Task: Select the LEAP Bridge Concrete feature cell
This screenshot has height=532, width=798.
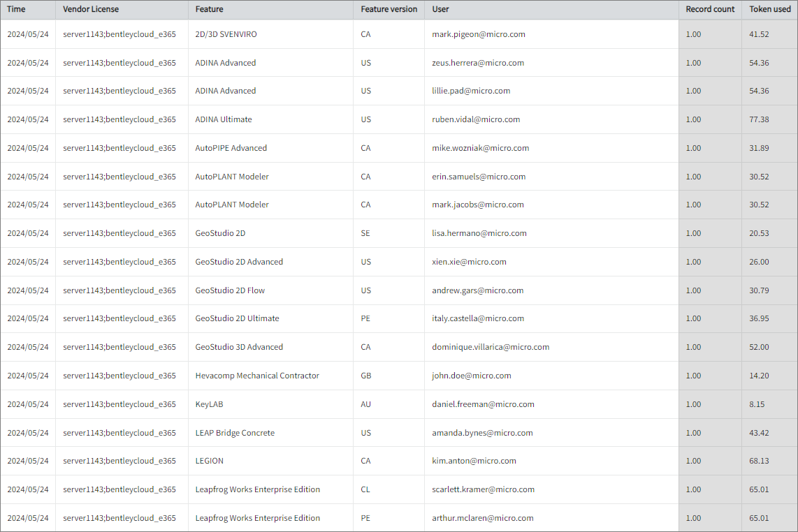Action: pos(235,433)
